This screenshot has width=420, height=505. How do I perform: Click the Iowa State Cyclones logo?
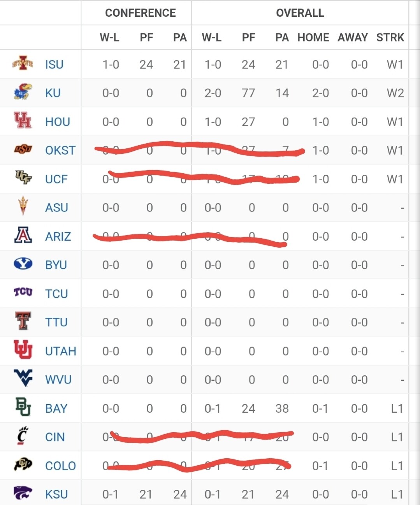pos(23,63)
